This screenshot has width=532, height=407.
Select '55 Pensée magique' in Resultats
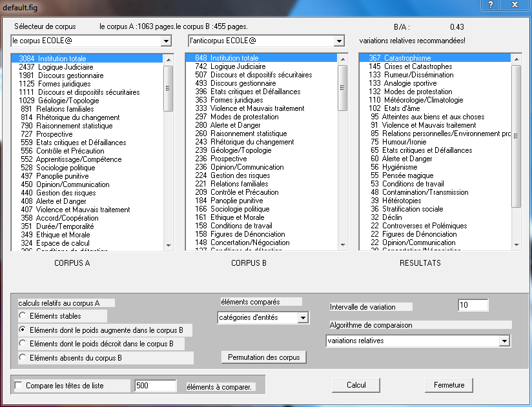coord(435,175)
